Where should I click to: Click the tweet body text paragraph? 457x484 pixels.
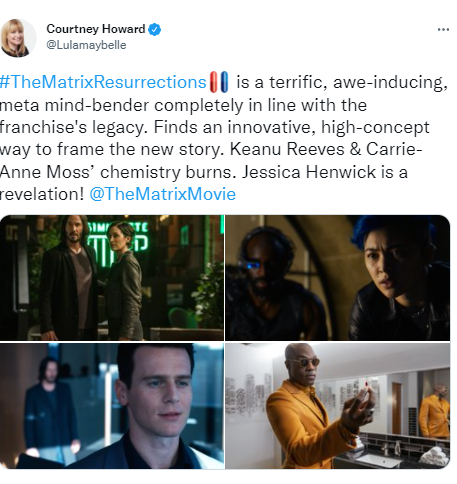point(223,138)
